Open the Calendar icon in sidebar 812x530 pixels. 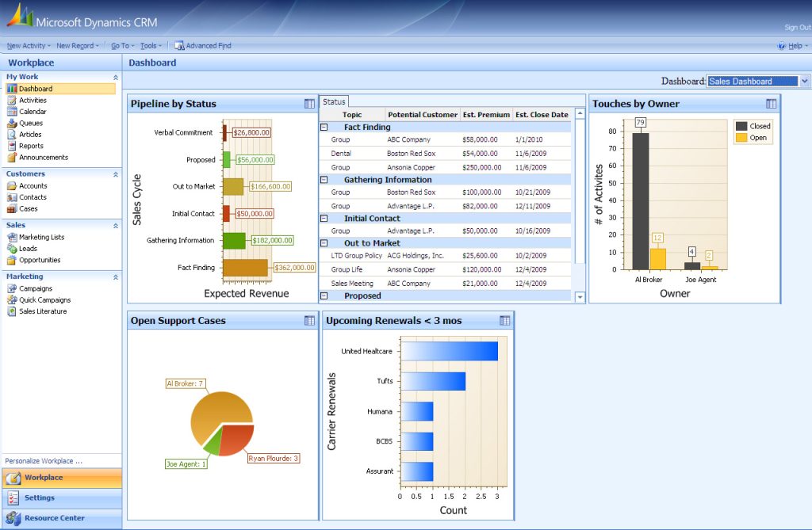(11, 112)
